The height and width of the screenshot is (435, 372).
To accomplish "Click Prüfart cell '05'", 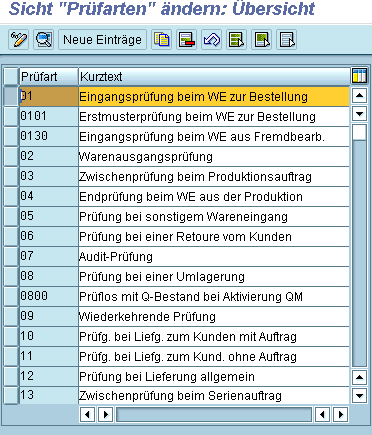I will (49, 217).
